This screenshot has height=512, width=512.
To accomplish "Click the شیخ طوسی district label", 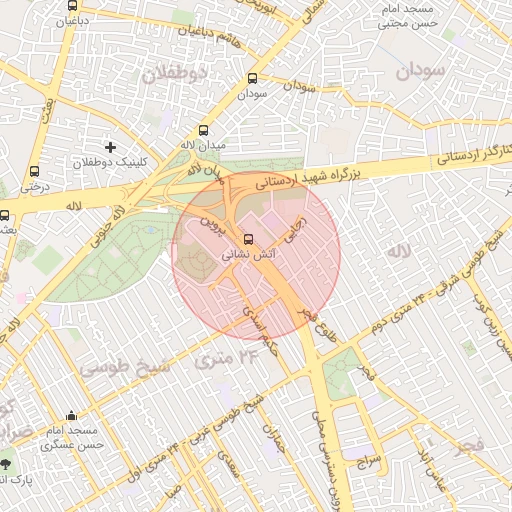I will point(125,367).
